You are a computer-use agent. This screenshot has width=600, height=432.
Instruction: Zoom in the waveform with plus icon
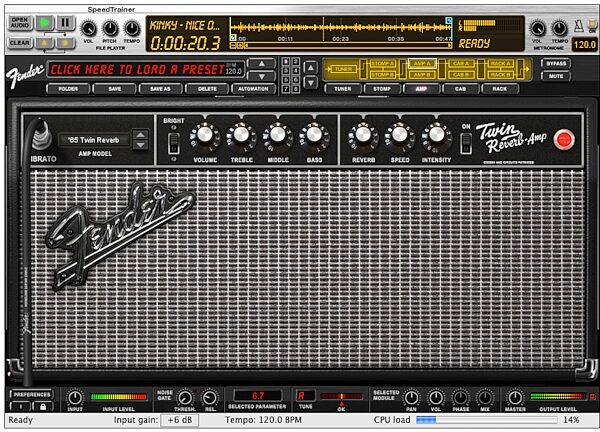240,46
